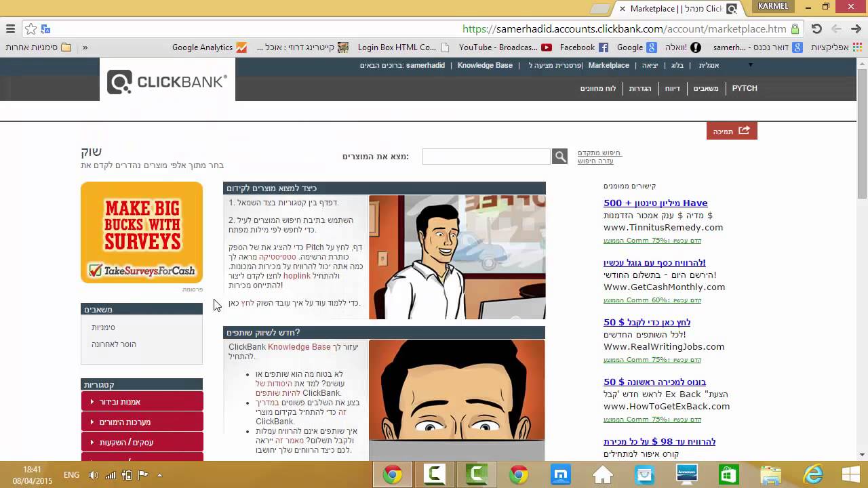This screenshot has width=868, height=488.
Task: Click the ClickBank logo
Action: [x=167, y=82]
